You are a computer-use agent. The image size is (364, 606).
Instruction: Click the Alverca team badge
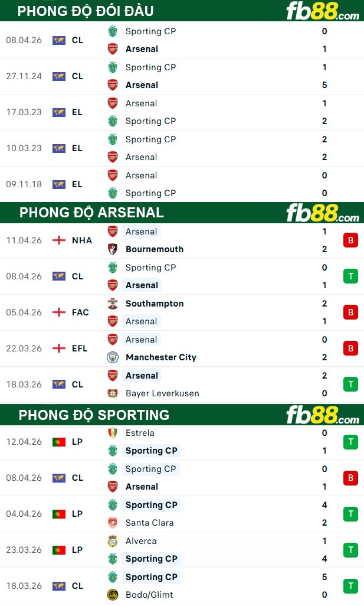pyautogui.click(x=112, y=541)
